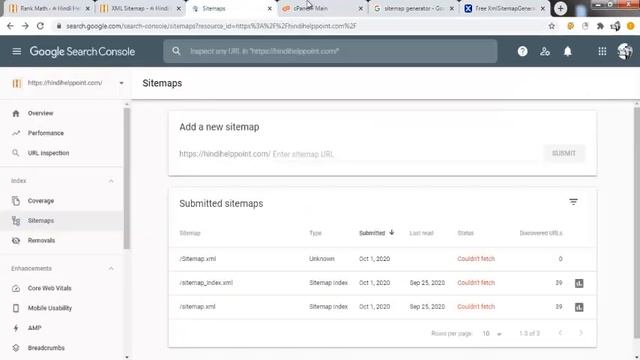This screenshot has width=640, height=360.
Task: Click the Discovered URLs column header
Action: [541, 233]
